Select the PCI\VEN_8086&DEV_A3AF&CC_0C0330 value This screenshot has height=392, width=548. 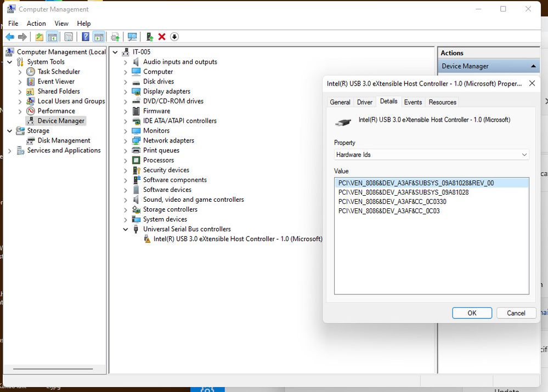coord(392,202)
